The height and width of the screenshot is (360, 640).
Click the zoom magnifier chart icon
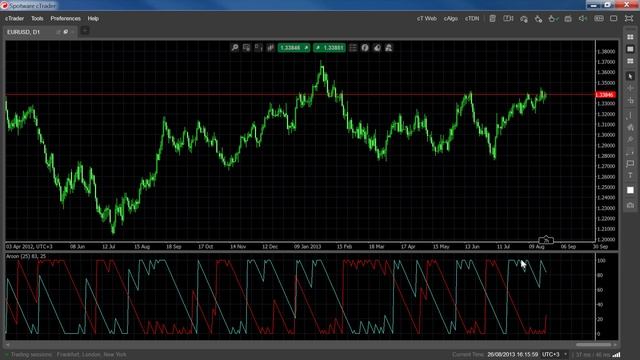pyautogui.click(x=235, y=48)
